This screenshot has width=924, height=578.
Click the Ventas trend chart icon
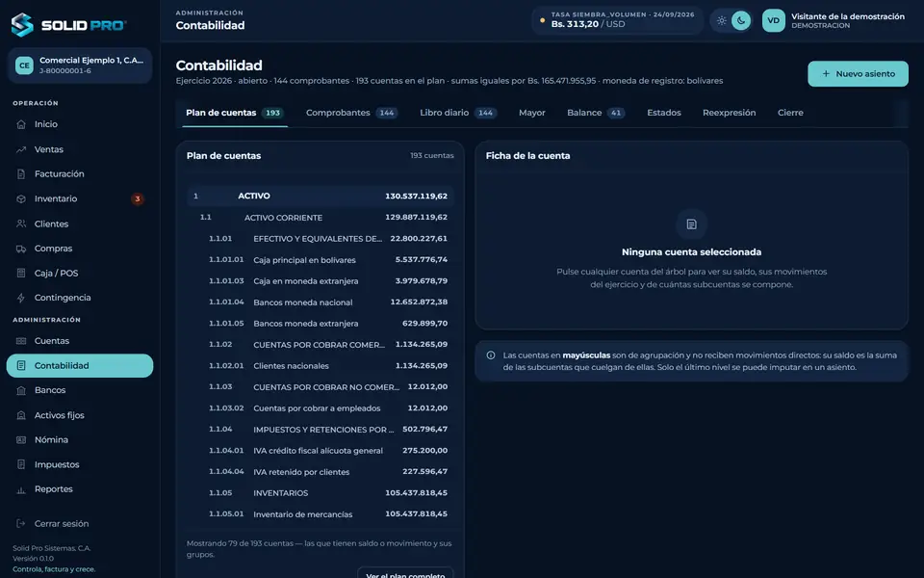point(21,150)
